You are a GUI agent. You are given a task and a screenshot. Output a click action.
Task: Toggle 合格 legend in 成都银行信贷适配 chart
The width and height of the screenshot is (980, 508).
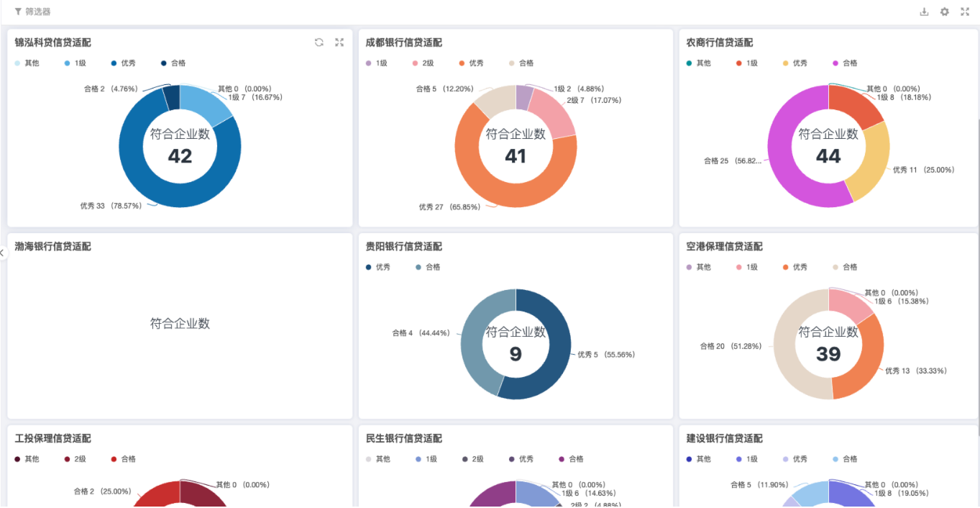tap(521, 63)
